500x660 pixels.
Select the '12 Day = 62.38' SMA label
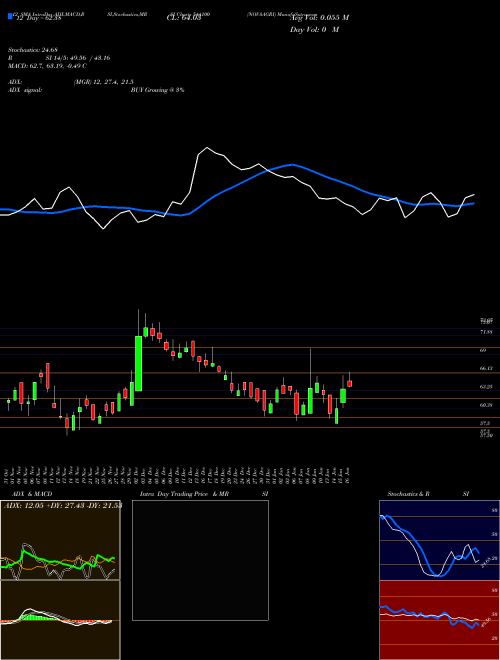[39, 18]
